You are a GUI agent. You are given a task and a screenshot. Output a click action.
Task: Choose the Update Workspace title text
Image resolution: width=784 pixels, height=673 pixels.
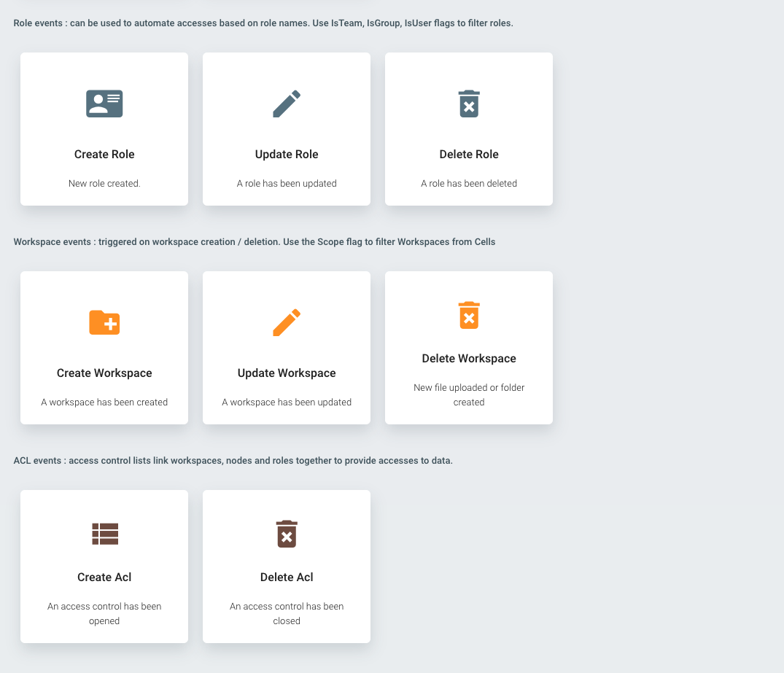point(287,373)
